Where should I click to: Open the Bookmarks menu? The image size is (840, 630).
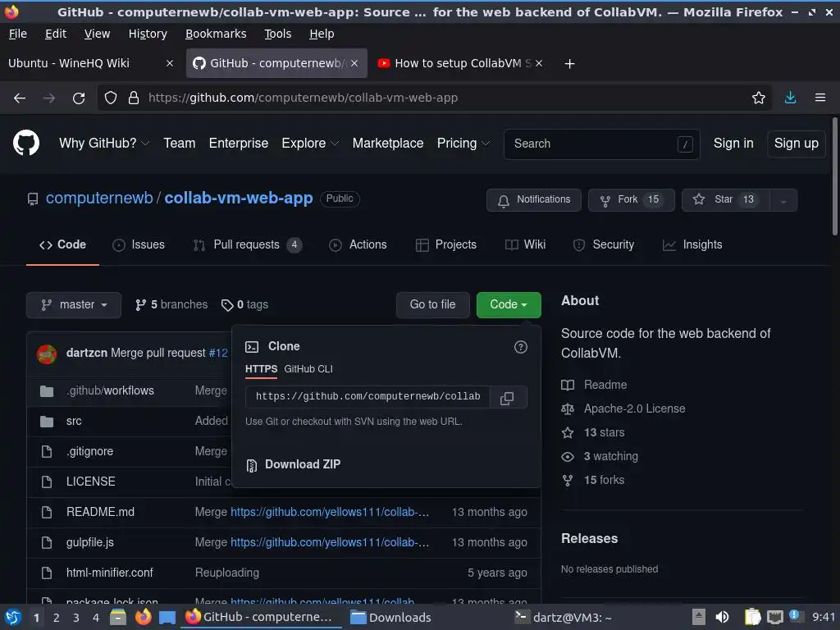[216, 34]
